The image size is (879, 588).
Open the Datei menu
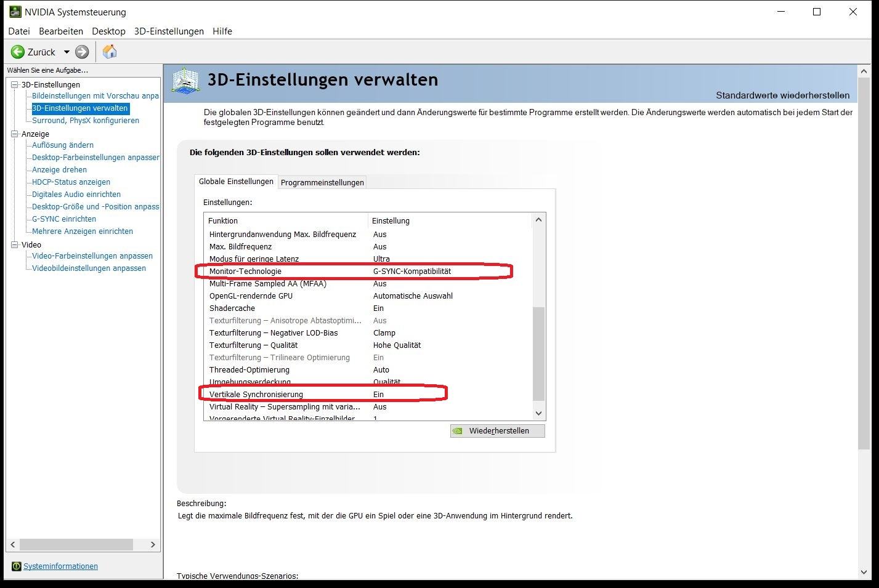click(x=19, y=31)
